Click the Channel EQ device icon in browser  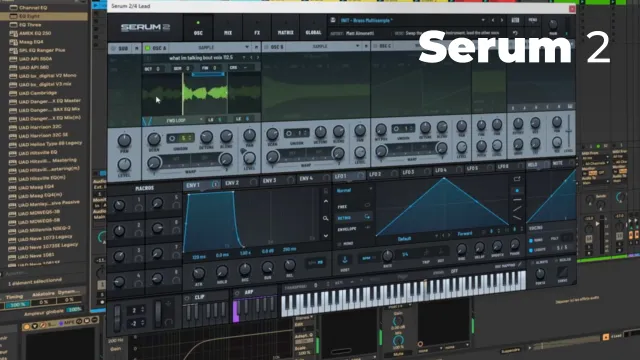13,7
